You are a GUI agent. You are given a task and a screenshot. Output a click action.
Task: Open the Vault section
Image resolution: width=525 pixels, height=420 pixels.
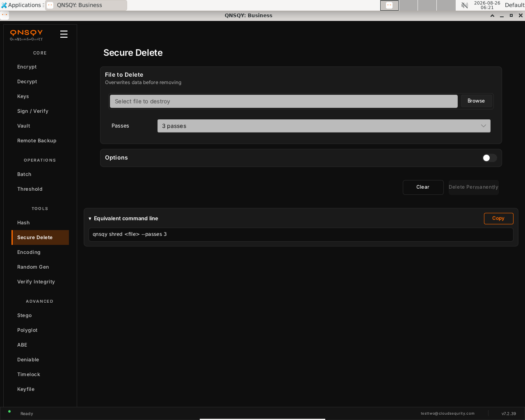coord(40,126)
